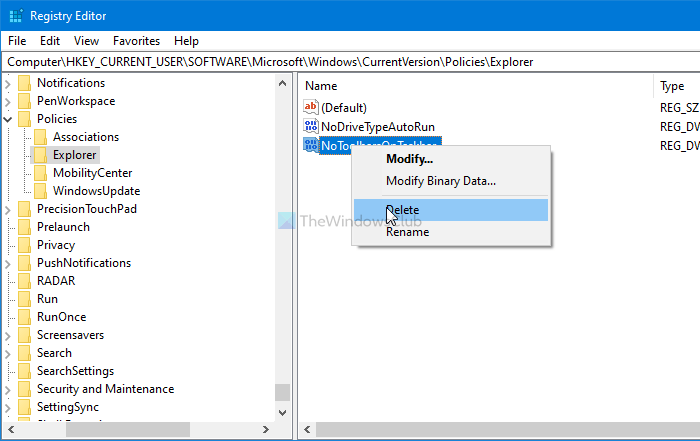This screenshot has width=700, height=441.
Task: Click the Explorer folder icon
Action: (40, 155)
